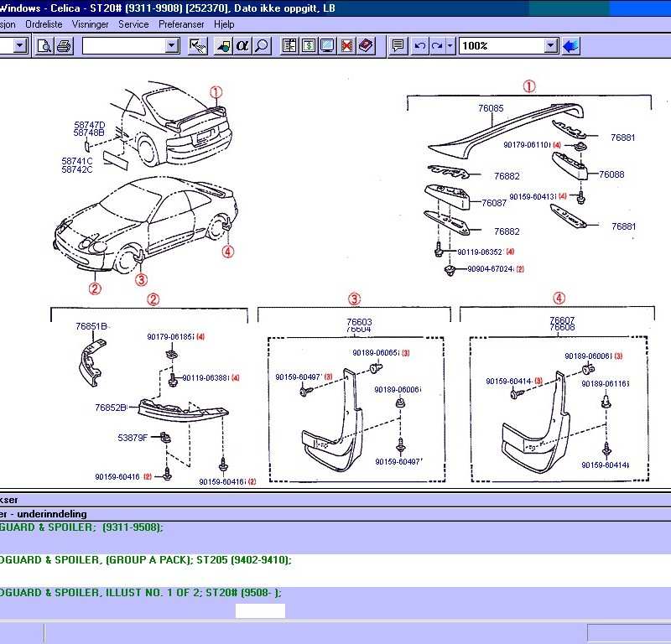Click part number 90159-60413 label
Viewport: 671px width, 644px height.
coord(533,197)
